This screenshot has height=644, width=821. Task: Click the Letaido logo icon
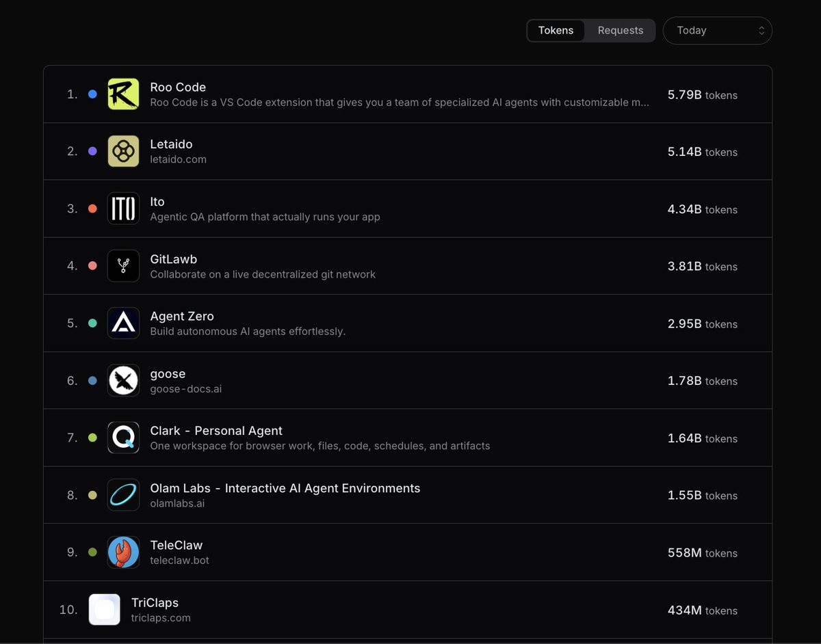[123, 151]
